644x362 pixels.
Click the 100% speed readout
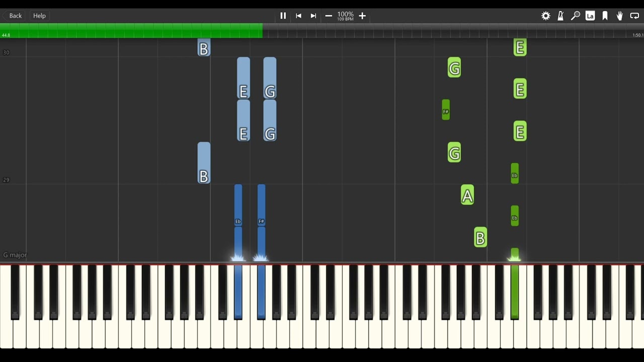click(x=345, y=14)
